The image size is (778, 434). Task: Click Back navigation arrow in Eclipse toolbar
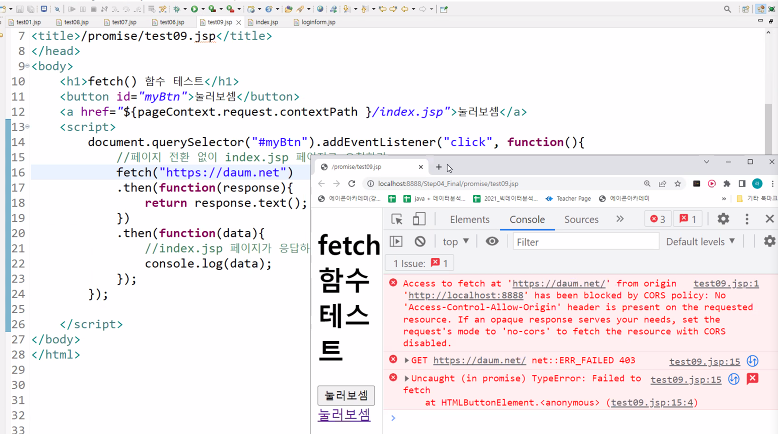[x=405, y=9]
